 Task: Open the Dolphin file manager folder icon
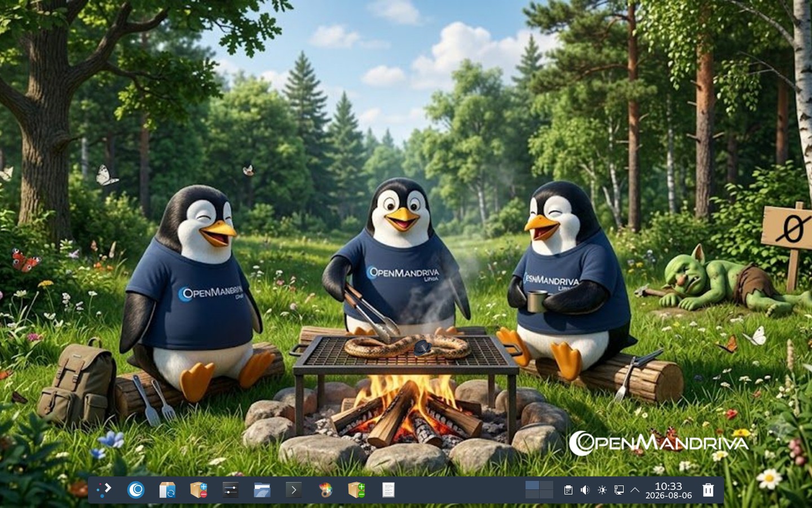point(262,489)
